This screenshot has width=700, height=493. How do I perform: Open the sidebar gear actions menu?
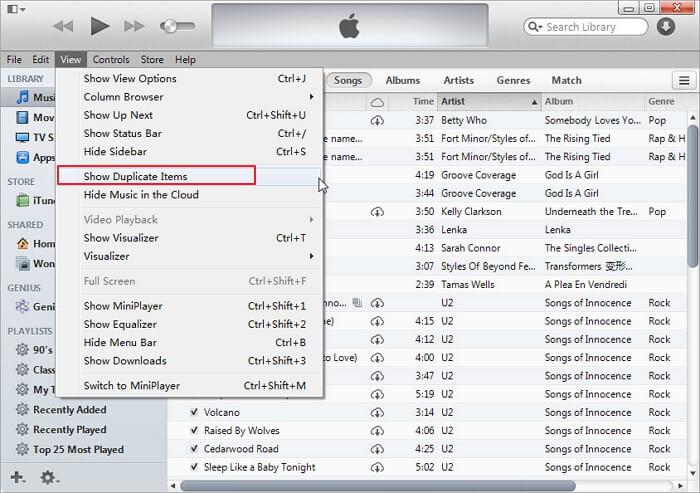(49, 477)
